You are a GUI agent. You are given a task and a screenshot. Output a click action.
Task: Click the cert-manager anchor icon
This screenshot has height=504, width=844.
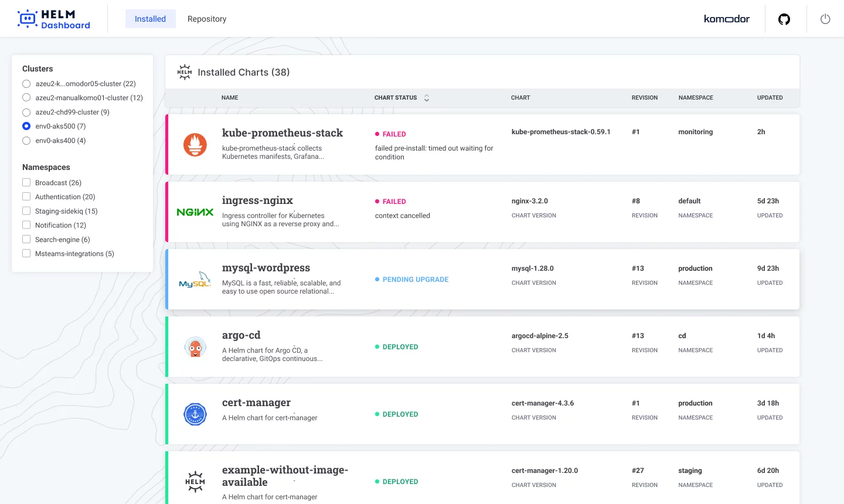pyautogui.click(x=195, y=414)
